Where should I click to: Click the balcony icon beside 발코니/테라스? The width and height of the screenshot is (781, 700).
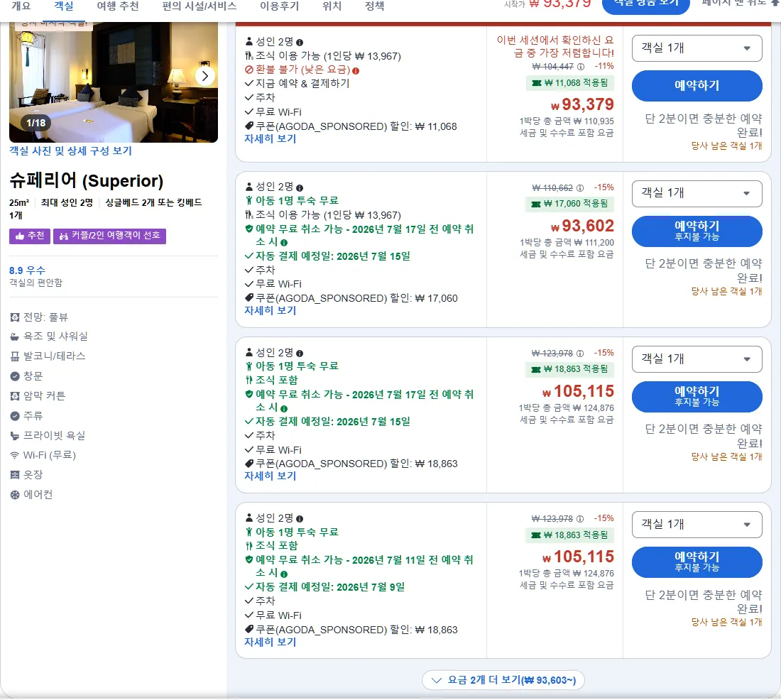pos(15,356)
